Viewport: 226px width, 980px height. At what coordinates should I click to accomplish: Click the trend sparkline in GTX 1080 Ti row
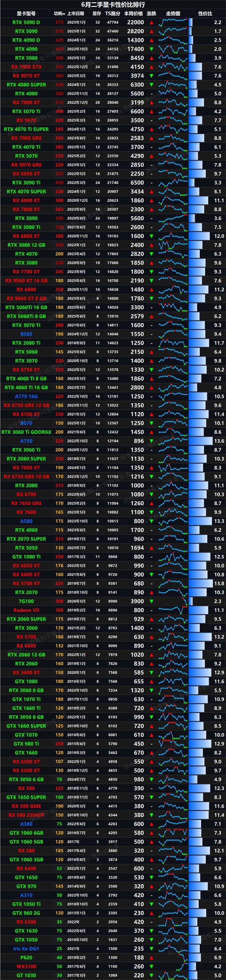point(173,557)
